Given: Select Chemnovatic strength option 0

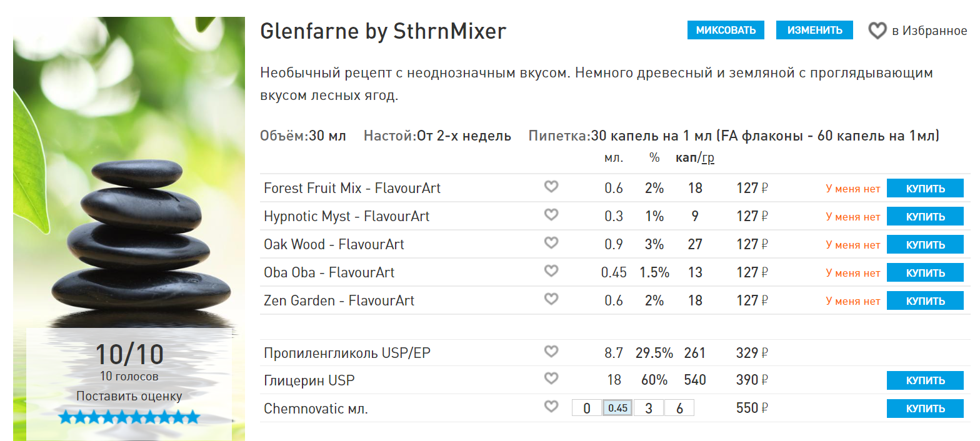Looking at the screenshot, I should [587, 409].
